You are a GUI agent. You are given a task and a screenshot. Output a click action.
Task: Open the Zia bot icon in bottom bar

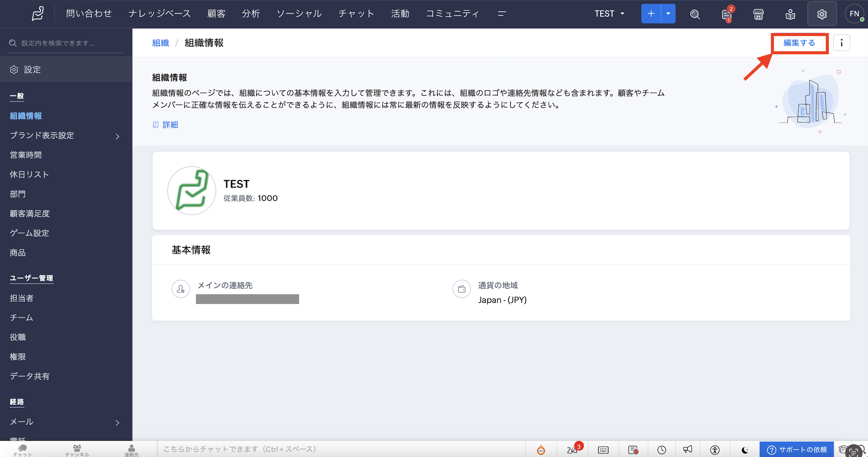coord(541,450)
